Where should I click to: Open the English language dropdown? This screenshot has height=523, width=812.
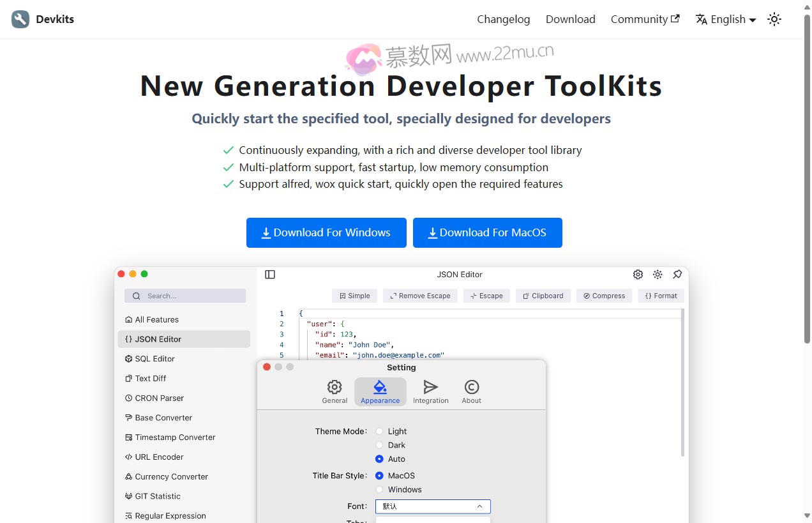(725, 19)
